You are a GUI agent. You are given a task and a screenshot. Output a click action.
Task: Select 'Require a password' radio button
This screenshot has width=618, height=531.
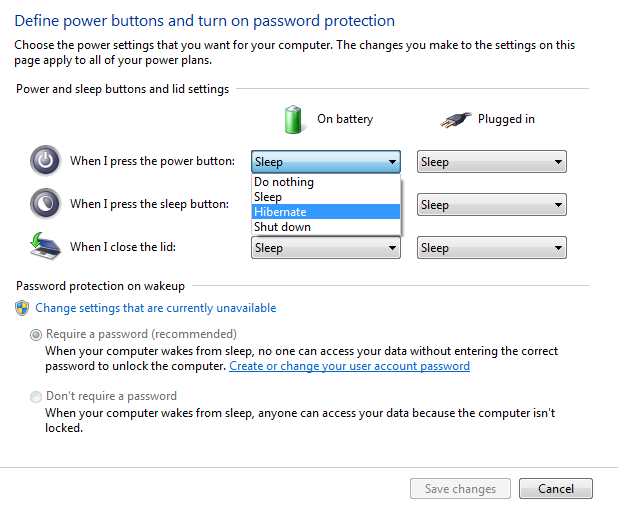[x=37, y=334]
